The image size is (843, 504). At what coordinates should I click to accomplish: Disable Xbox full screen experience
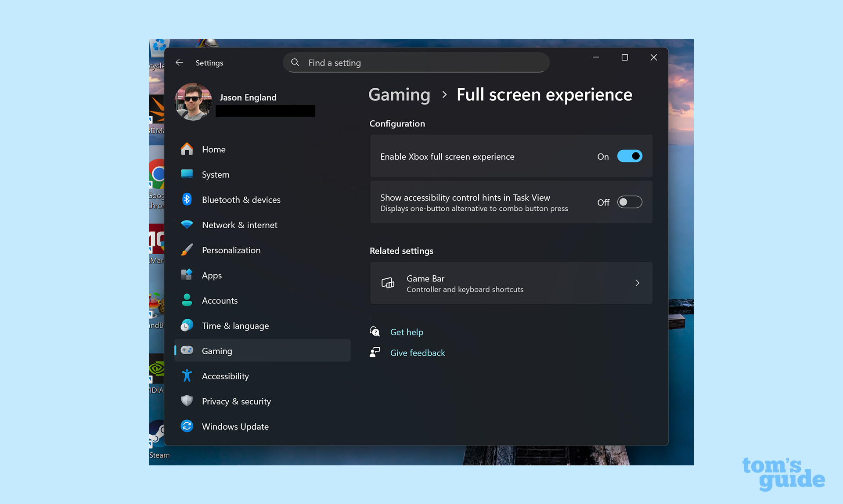pos(630,156)
